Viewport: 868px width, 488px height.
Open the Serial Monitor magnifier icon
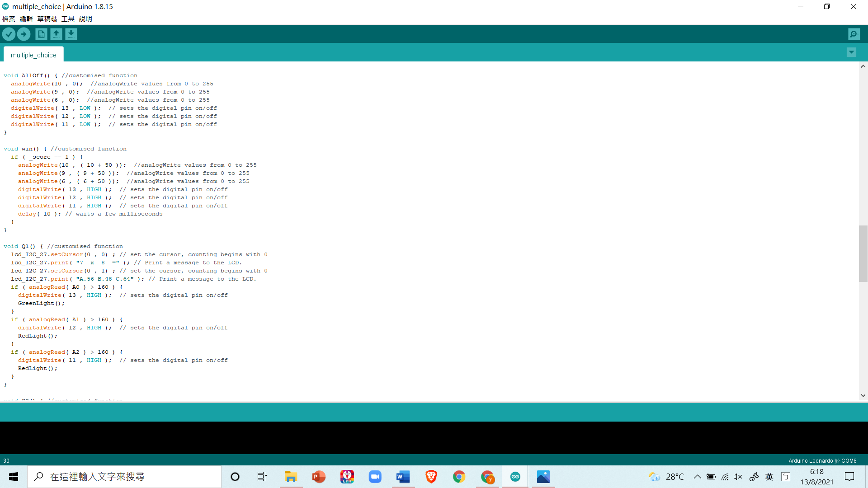click(854, 34)
